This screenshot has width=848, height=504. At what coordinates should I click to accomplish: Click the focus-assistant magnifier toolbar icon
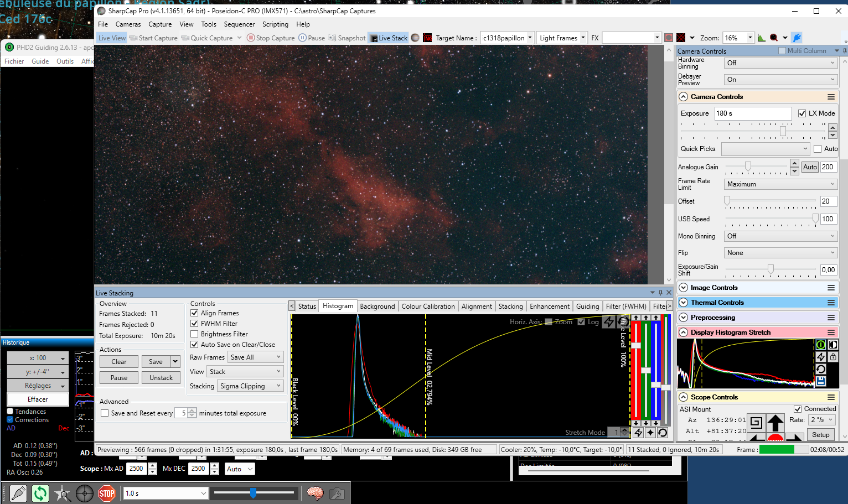tap(774, 38)
